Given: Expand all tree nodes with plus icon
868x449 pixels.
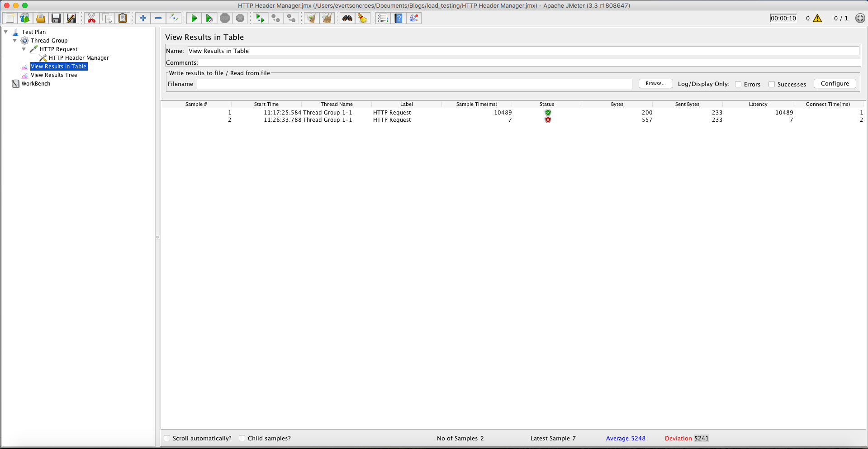Looking at the screenshot, I should (143, 18).
